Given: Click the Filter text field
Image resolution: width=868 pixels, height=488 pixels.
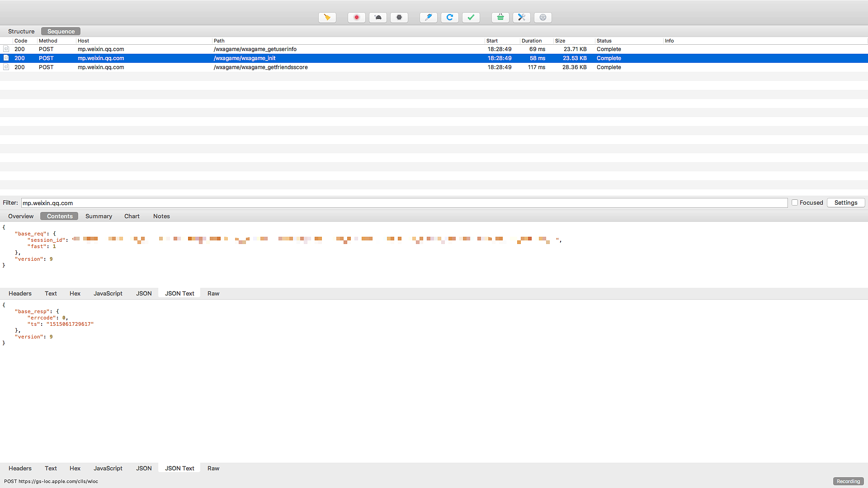Looking at the screenshot, I should (404, 203).
